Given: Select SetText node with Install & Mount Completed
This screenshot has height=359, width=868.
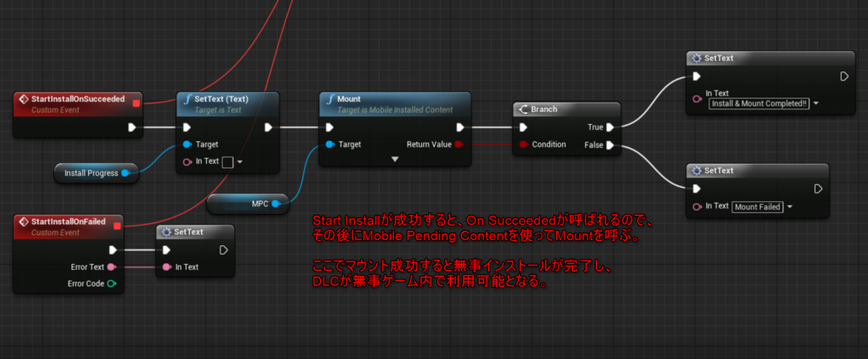Looking at the screenshot, I should (771, 58).
